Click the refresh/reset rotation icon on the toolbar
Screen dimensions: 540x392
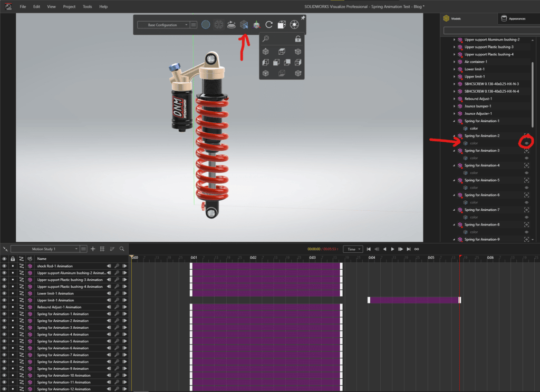[269, 24]
